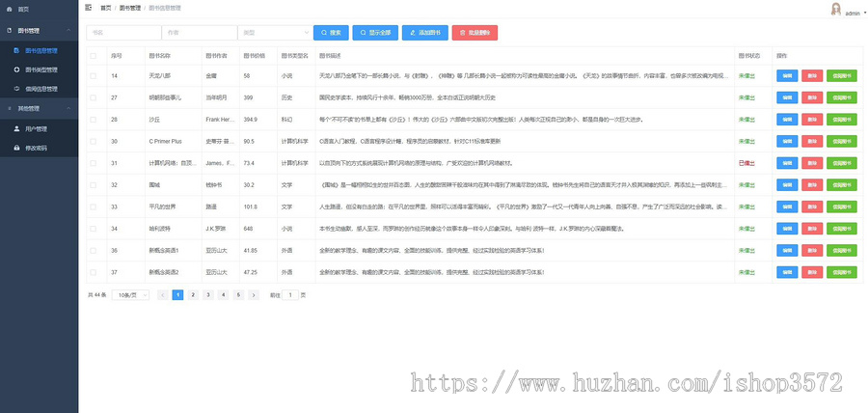Screen dimensions: 868x413
Task: Click 删除 for the 明朝那些事儿 row
Action: [812, 97]
